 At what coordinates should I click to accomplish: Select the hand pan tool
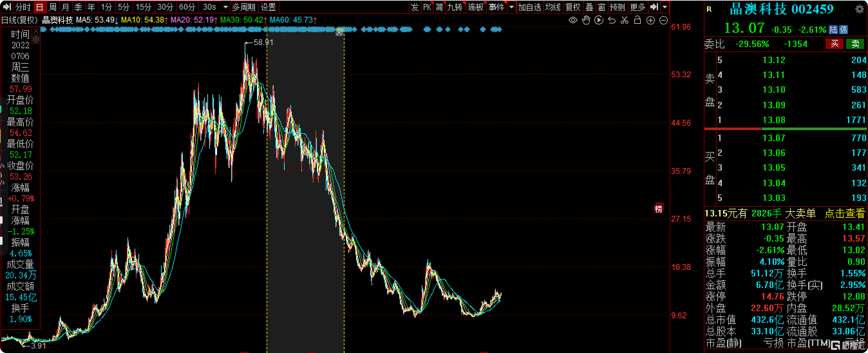586,20
